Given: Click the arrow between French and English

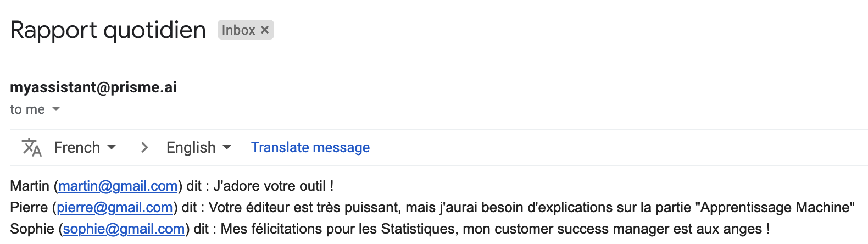Looking at the screenshot, I should pos(144,147).
